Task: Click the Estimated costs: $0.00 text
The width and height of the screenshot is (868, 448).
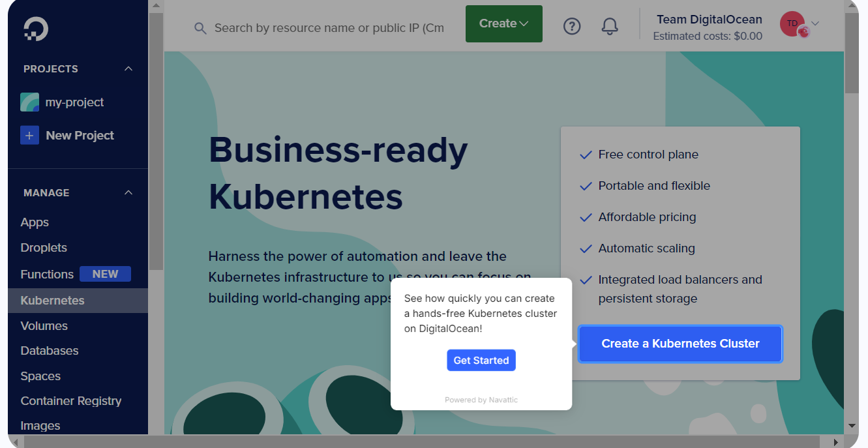Action: click(x=708, y=37)
